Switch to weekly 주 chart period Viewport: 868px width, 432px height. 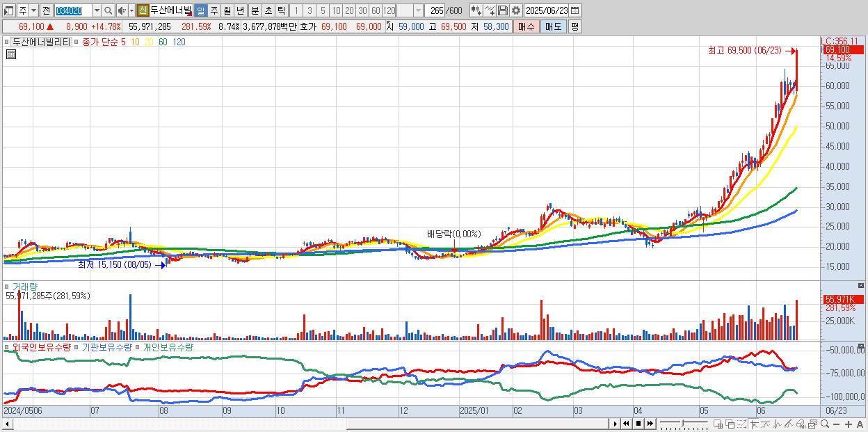[x=214, y=10]
